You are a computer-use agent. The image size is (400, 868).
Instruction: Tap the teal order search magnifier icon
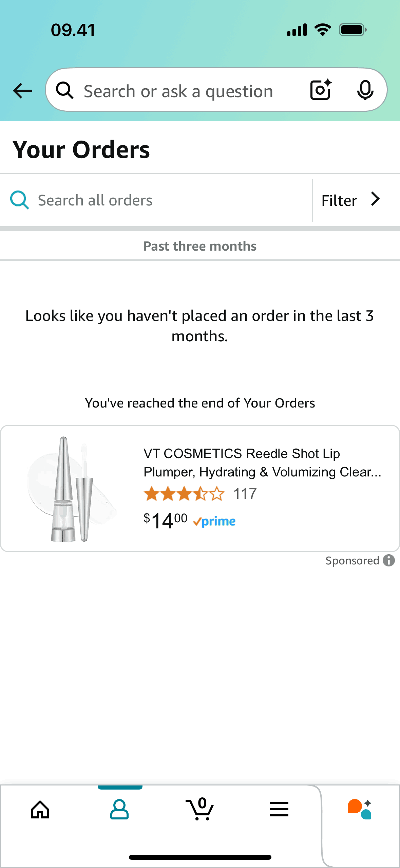(x=19, y=200)
